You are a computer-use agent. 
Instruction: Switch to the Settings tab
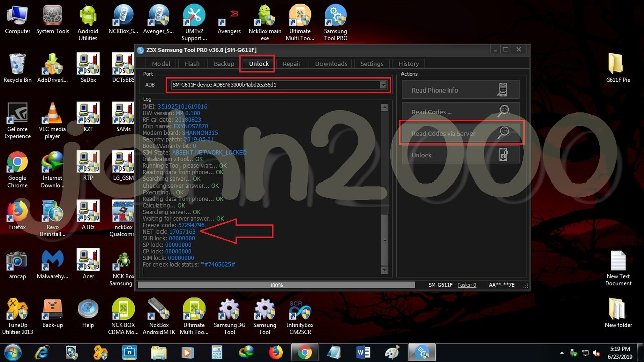pyautogui.click(x=372, y=64)
